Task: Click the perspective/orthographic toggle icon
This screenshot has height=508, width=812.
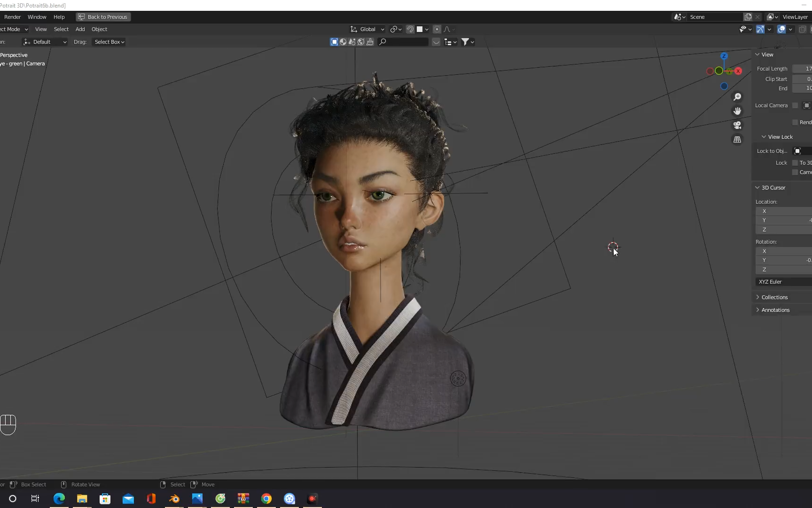Action: tap(737, 139)
